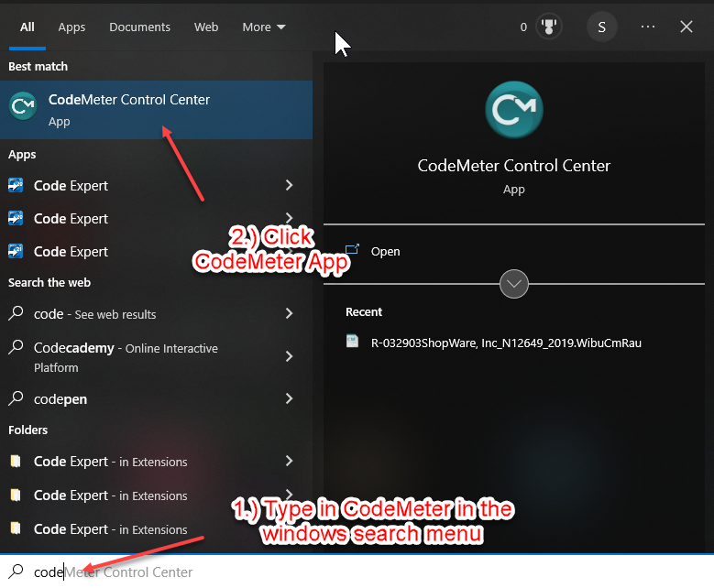Switch to the Documents tab
The image size is (714, 588).
click(x=139, y=27)
